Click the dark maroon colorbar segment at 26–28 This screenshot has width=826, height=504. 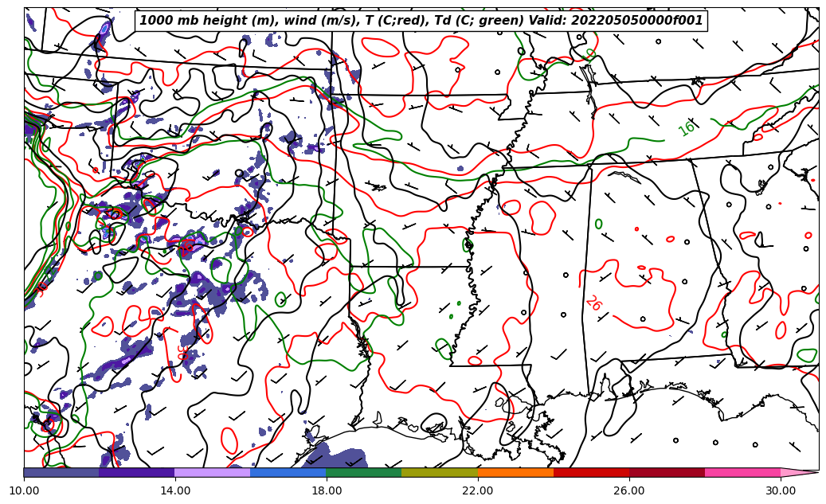point(667,472)
